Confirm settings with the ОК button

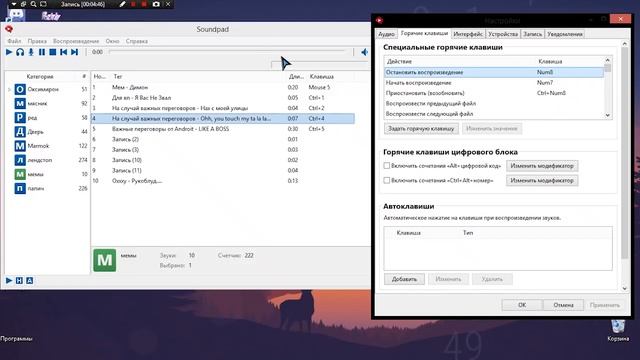pos(522,305)
